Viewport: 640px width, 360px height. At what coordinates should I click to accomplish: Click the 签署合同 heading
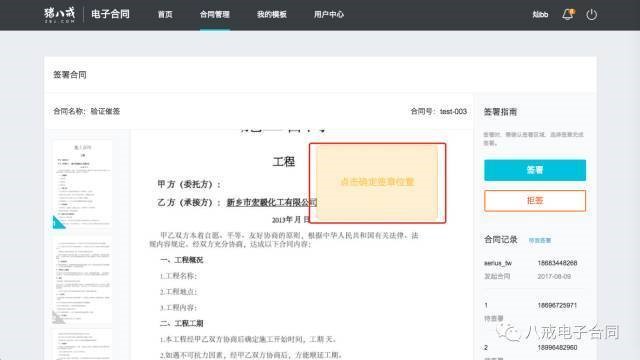[70, 75]
